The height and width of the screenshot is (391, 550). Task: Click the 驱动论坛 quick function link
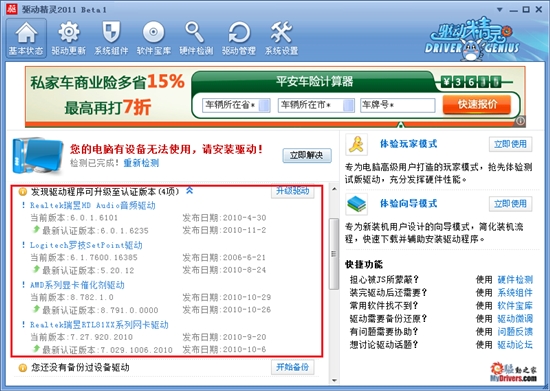coord(515,345)
